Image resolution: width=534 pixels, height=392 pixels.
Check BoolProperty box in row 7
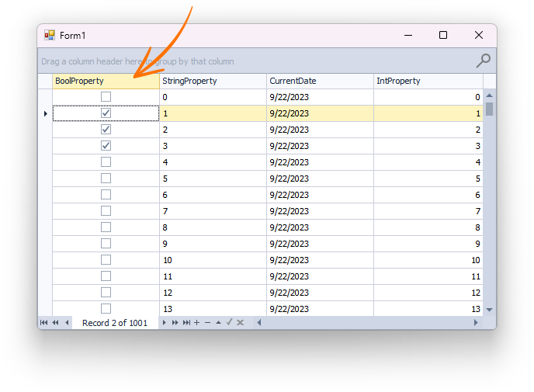[106, 211]
